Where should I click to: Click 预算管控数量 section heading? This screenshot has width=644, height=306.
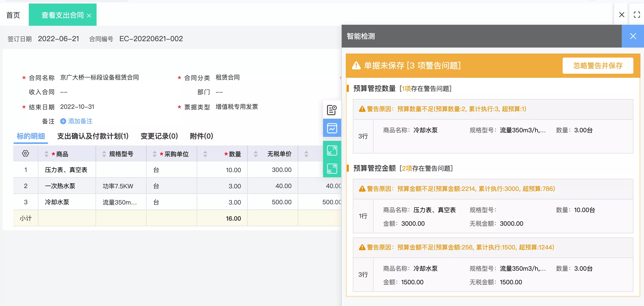[374, 88]
